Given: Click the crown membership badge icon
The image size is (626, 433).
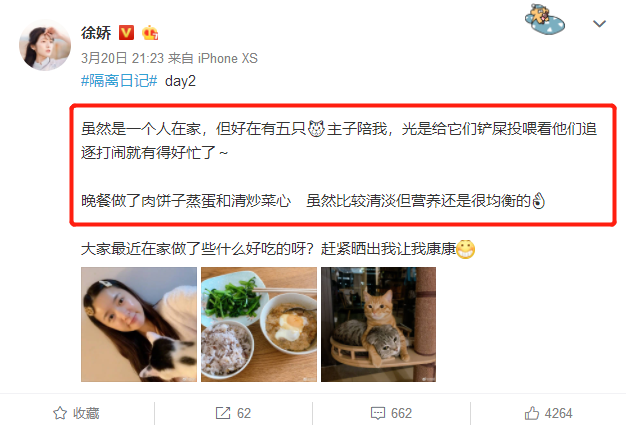Looking at the screenshot, I should pos(150,33).
